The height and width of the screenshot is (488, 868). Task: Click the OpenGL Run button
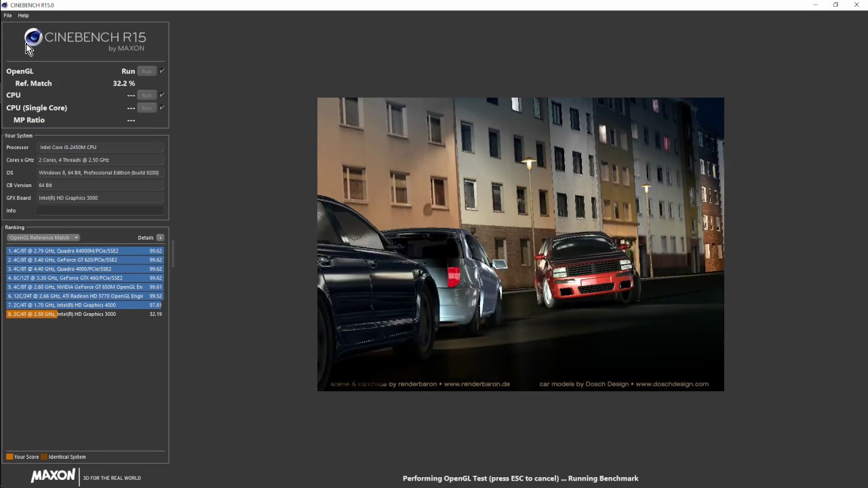146,71
